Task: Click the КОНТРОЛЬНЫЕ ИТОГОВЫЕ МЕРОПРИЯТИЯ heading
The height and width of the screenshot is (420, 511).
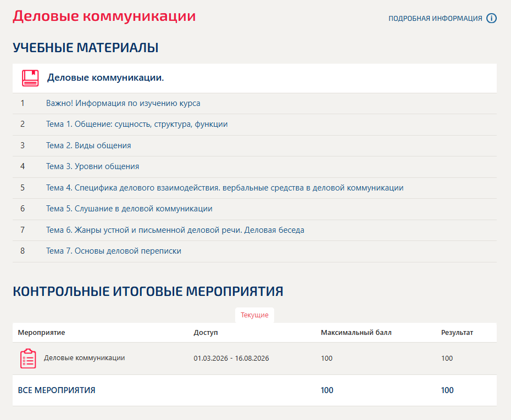Action: tap(148, 292)
